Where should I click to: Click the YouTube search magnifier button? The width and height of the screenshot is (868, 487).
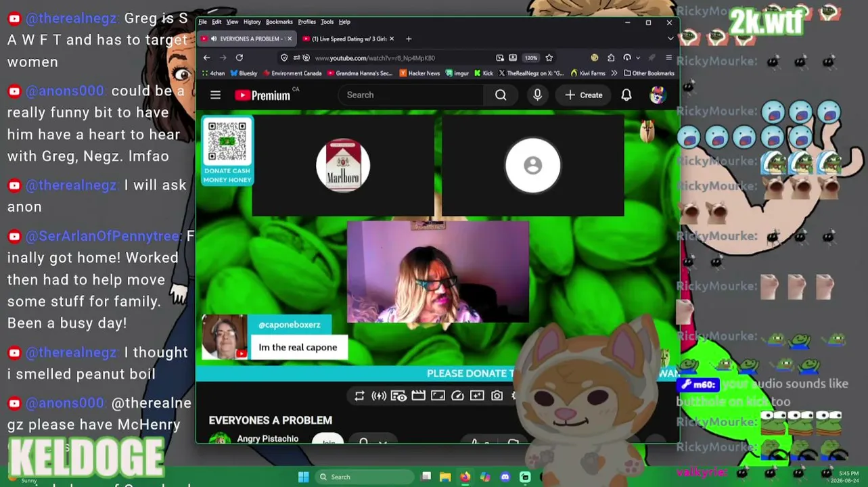pos(501,95)
